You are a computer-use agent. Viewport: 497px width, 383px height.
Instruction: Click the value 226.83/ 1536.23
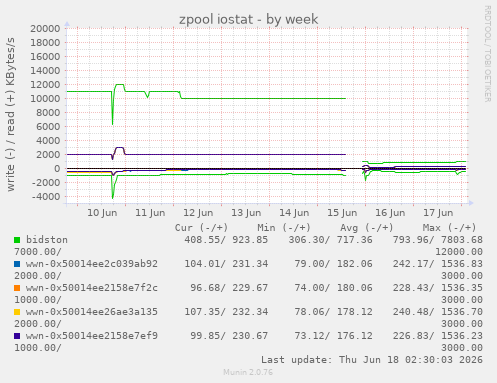[x=438, y=336]
